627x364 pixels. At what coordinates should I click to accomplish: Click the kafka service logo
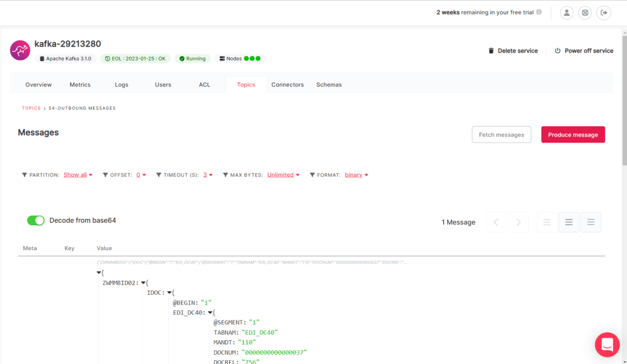(x=20, y=50)
